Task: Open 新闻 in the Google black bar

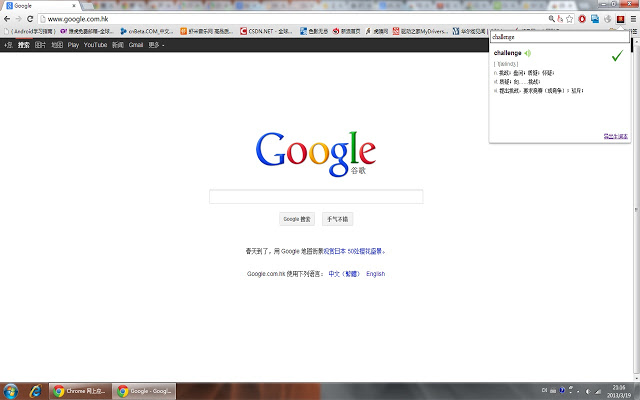Action: click(118, 45)
